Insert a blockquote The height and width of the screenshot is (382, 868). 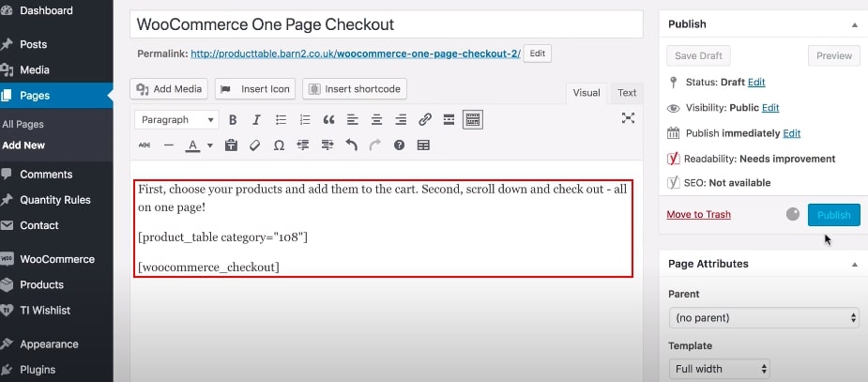pyautogui.click(x=328, y=120)
